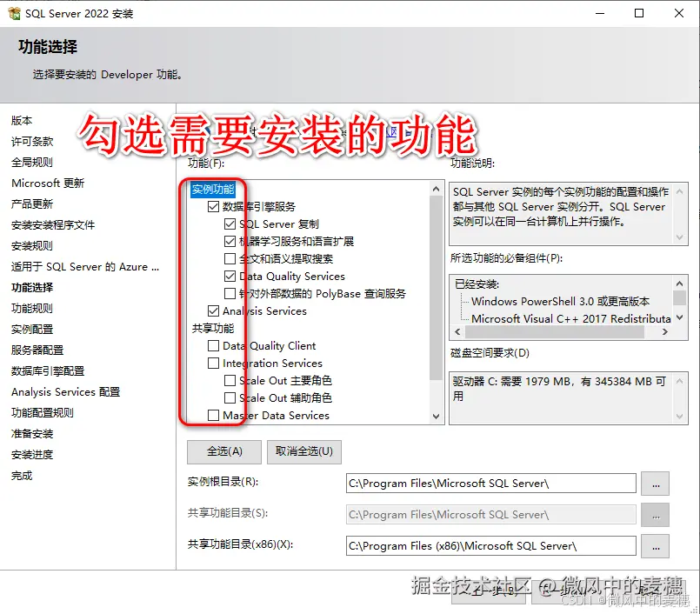Screen dimensions: 700x614
Task: Enable Data Quality Client
Action: 211,344
